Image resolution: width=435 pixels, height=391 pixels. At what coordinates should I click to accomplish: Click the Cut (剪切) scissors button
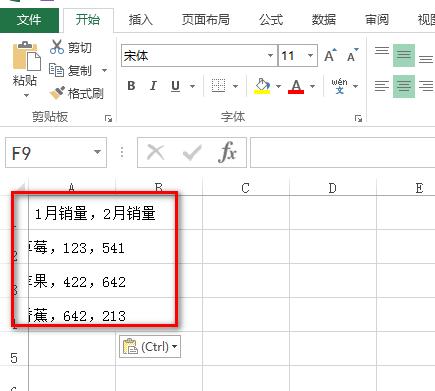point(71,48)
